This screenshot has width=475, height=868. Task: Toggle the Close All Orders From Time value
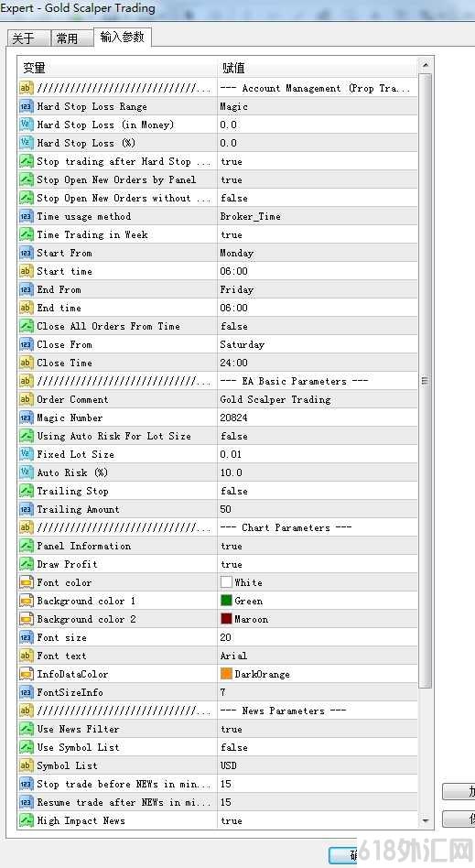click(318, 326)
